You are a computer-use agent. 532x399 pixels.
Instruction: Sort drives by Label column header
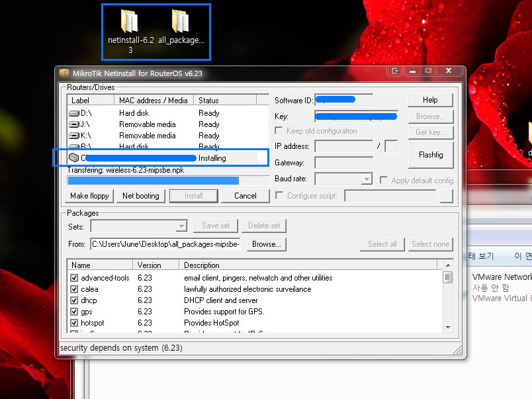[91, 100]
